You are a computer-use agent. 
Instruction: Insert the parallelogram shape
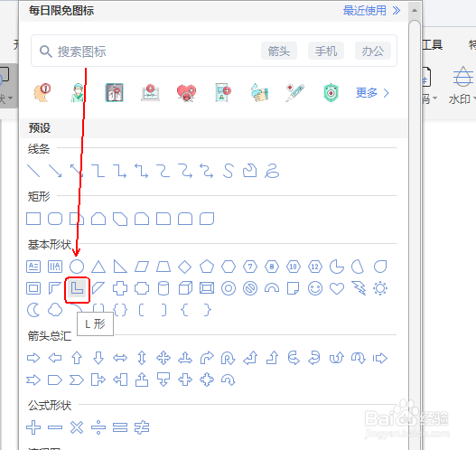[x=142, y=267]
